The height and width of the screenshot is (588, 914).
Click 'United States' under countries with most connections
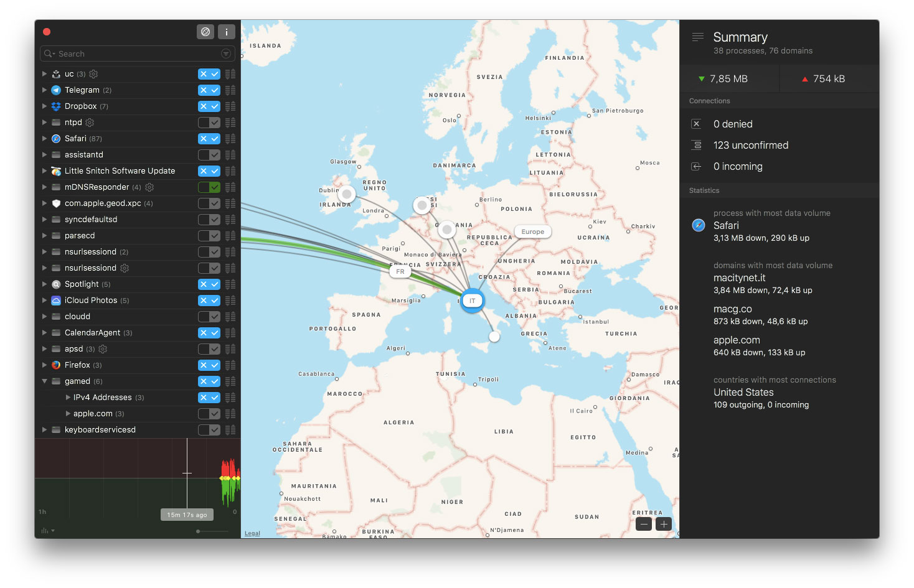coord(743,393)
